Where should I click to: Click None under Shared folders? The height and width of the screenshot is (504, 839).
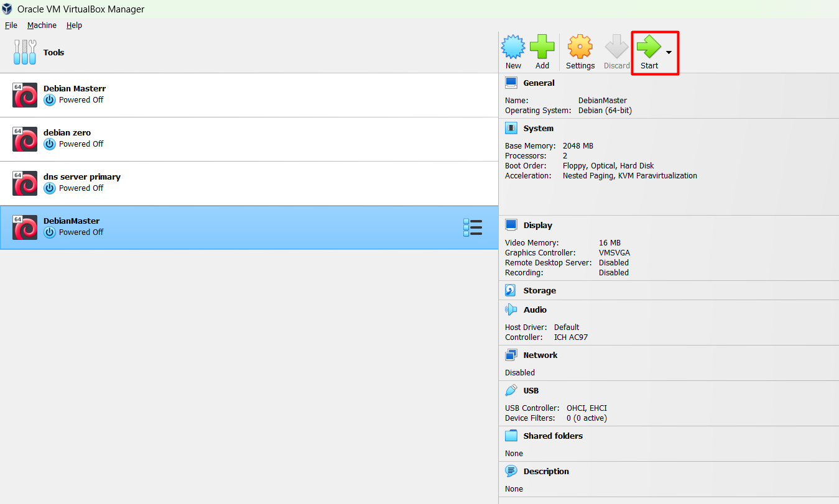(x=514, y=453)
